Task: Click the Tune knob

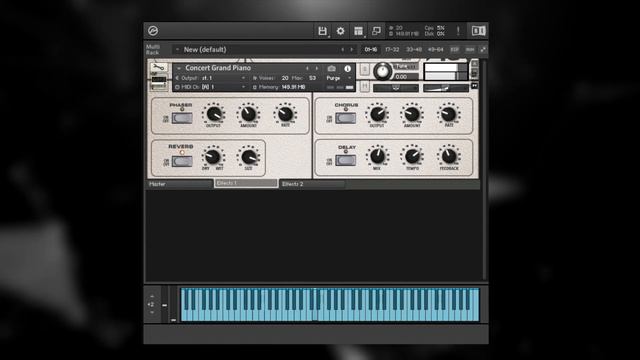Action: [382, 71]
